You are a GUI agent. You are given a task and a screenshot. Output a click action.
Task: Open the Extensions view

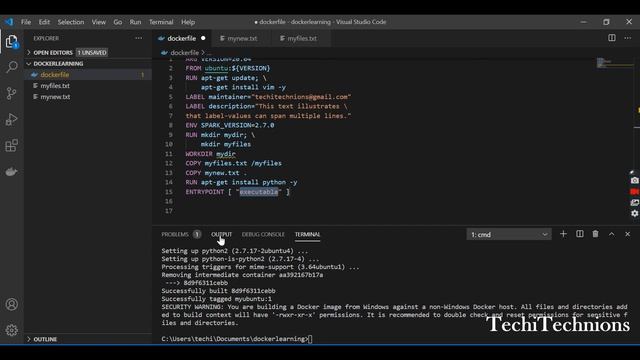[x=11, y=146]
